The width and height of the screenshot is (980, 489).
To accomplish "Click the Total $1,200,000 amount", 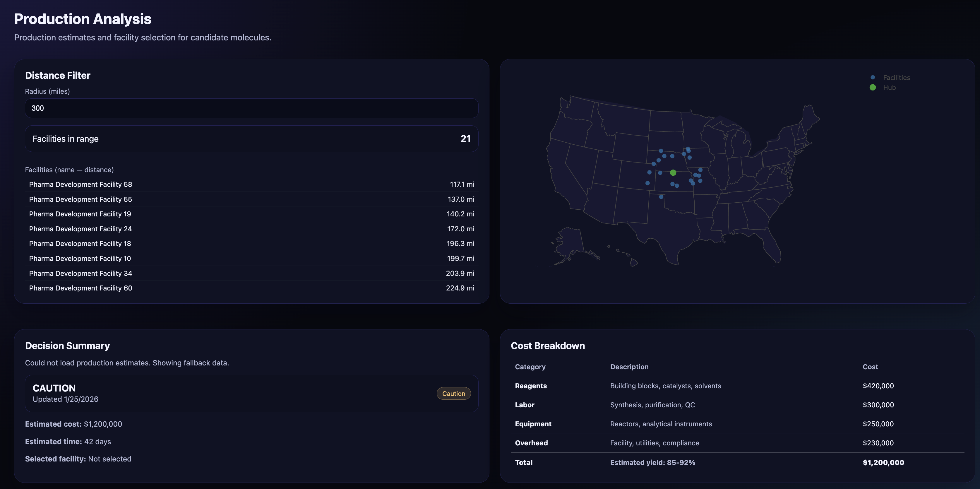I will click(883, 463).
